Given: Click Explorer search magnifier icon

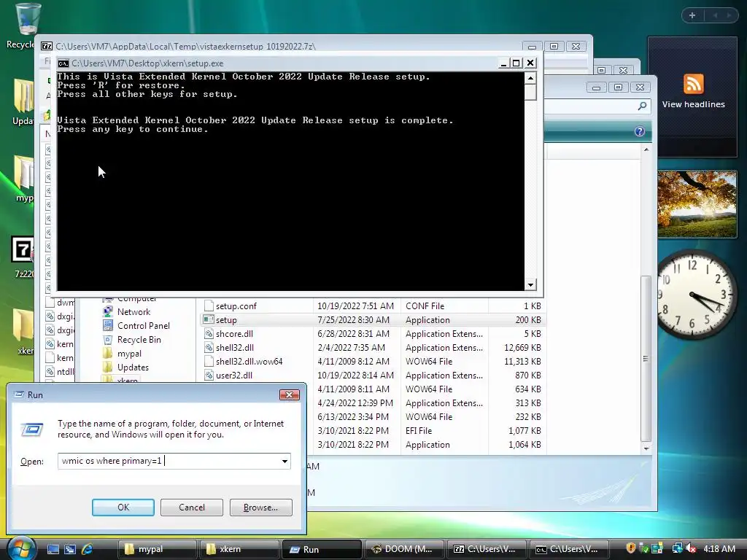Looking at the screenshot, I should [x=642, y=106].
